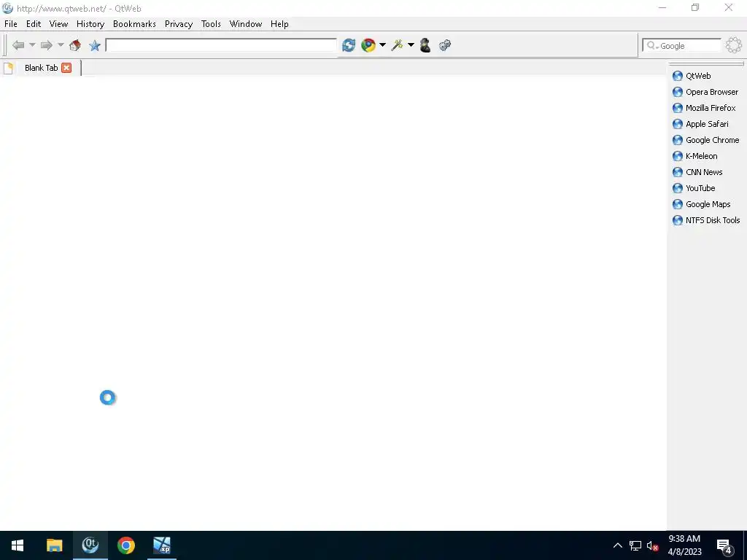Click the loading spinner gear icon
This screenshot has width=747, height=560.
tap(734, 45)
